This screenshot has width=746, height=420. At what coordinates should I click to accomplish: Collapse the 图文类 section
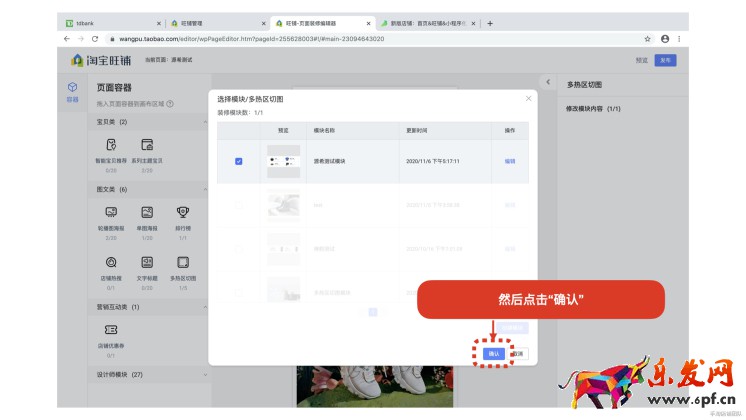click(x=204, y=189)
